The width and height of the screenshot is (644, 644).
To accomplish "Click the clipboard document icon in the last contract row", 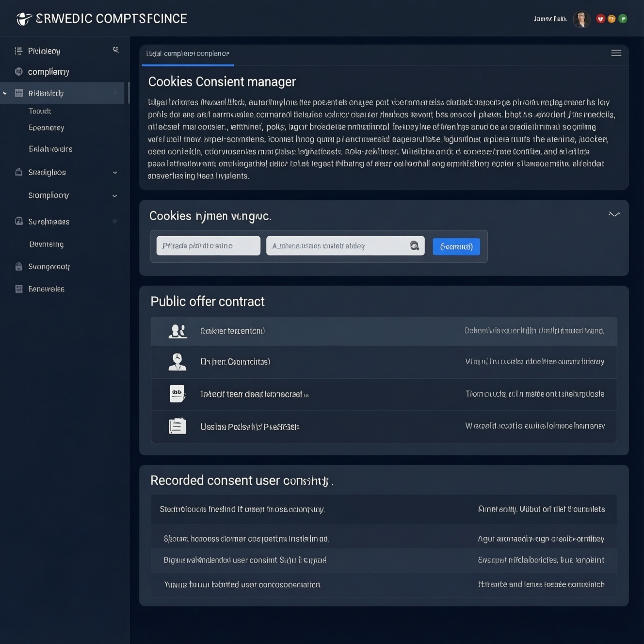I will click(x=177, y=426).
